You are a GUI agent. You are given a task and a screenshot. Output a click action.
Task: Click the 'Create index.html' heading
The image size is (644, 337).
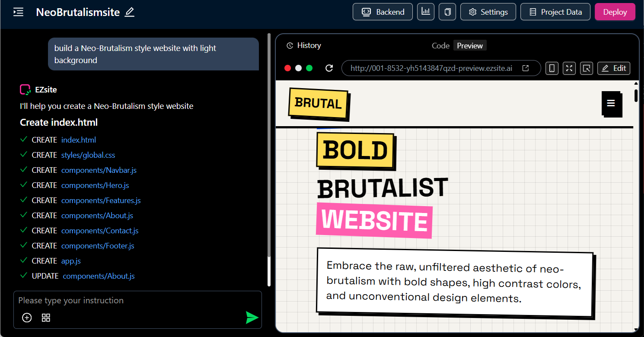point(59,123)
